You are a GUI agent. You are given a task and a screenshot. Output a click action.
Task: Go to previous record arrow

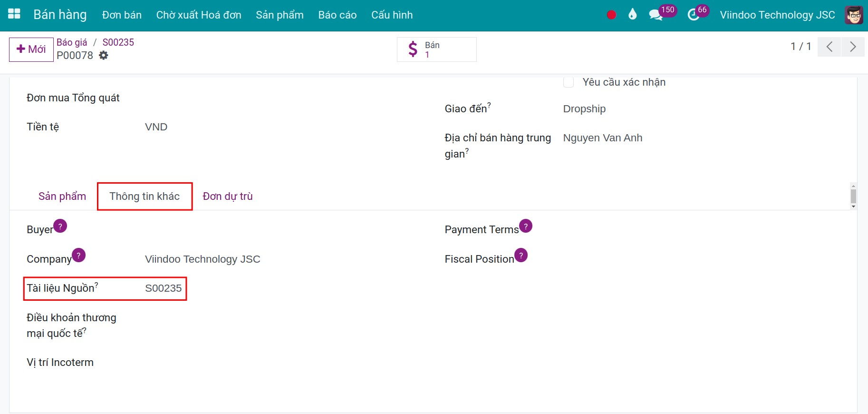(x=829, y=47)
